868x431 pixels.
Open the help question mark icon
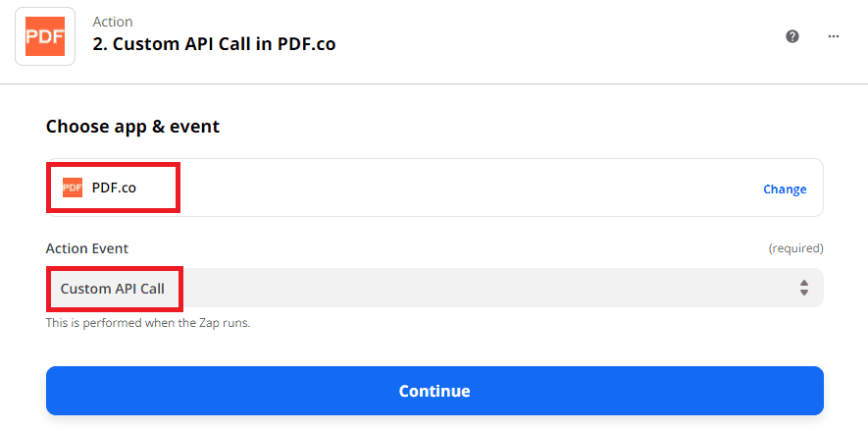tap(792, 36)
